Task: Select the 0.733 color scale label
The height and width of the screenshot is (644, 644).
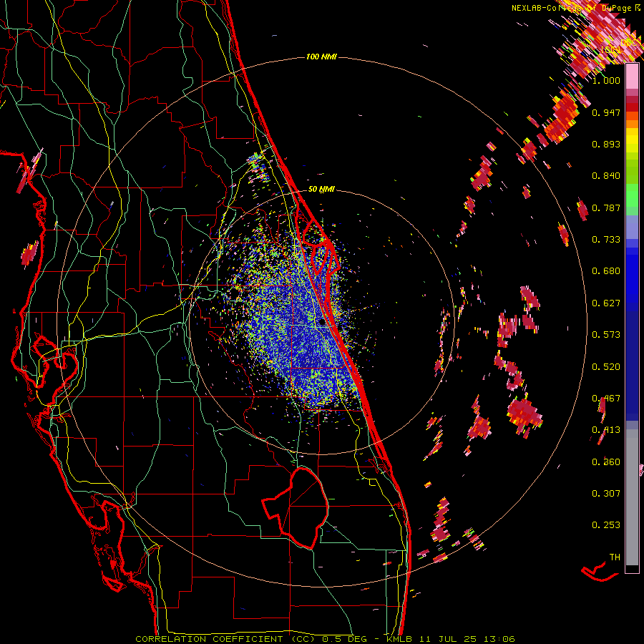Action: point(606,240)
